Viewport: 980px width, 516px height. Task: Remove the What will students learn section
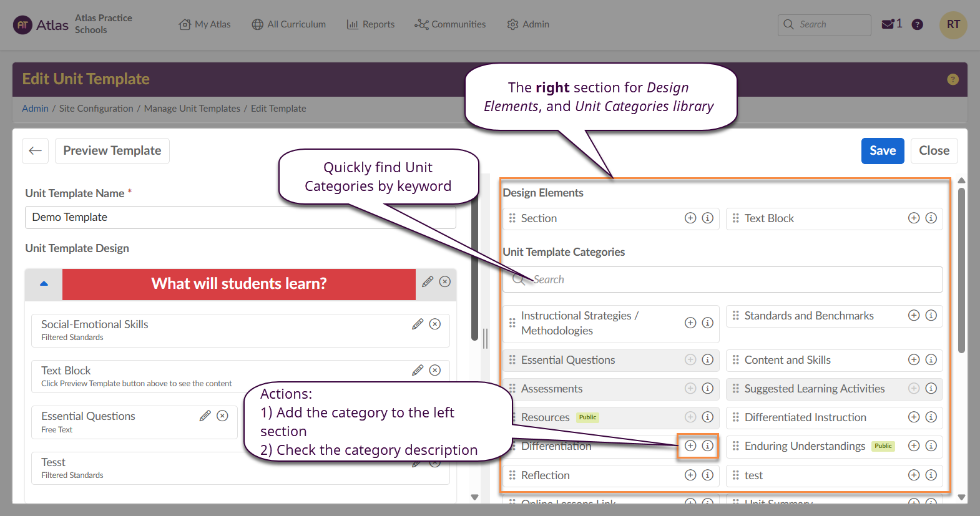pyautogui.click(x=445, y=282)
